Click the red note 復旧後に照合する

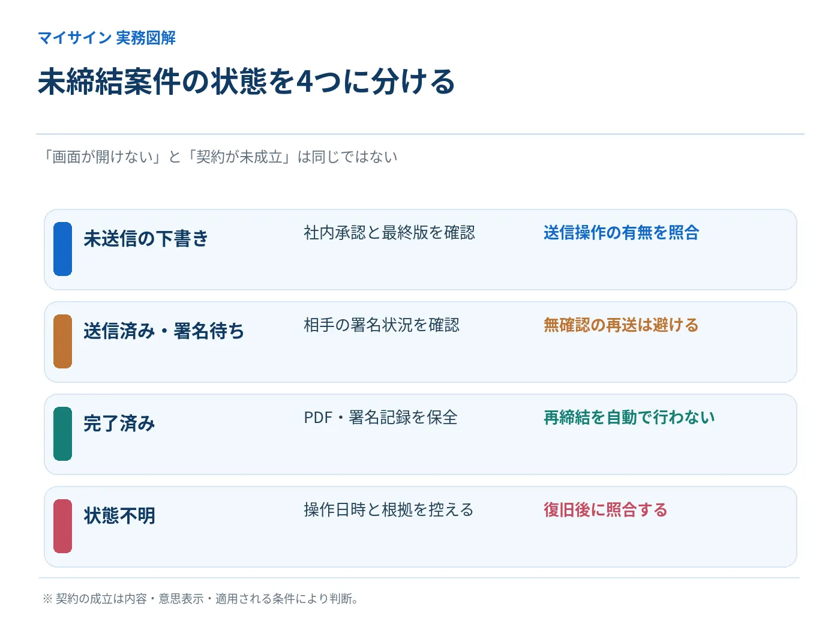605,510
